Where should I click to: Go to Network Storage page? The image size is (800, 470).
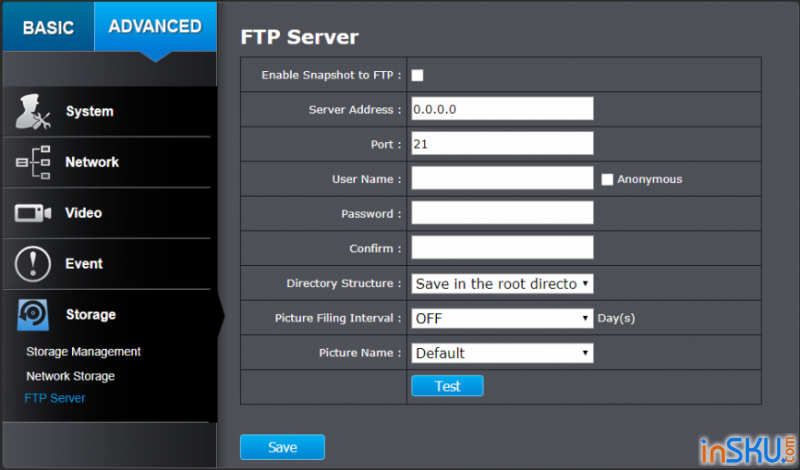click(70, 376)
